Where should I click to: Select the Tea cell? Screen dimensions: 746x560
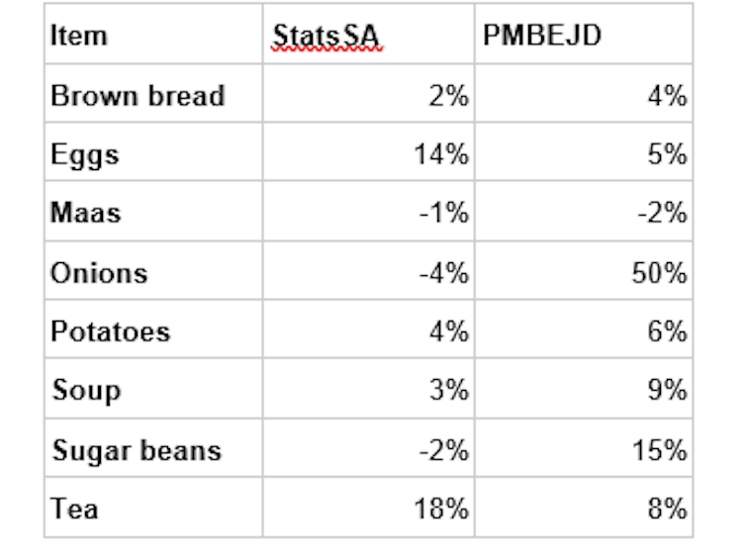click(75, 509)
